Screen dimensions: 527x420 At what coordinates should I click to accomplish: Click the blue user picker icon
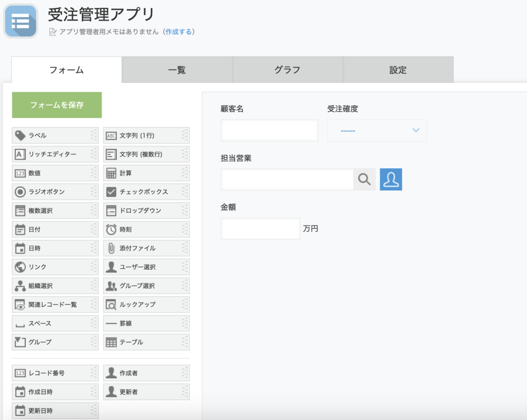(x=391, y=179)
